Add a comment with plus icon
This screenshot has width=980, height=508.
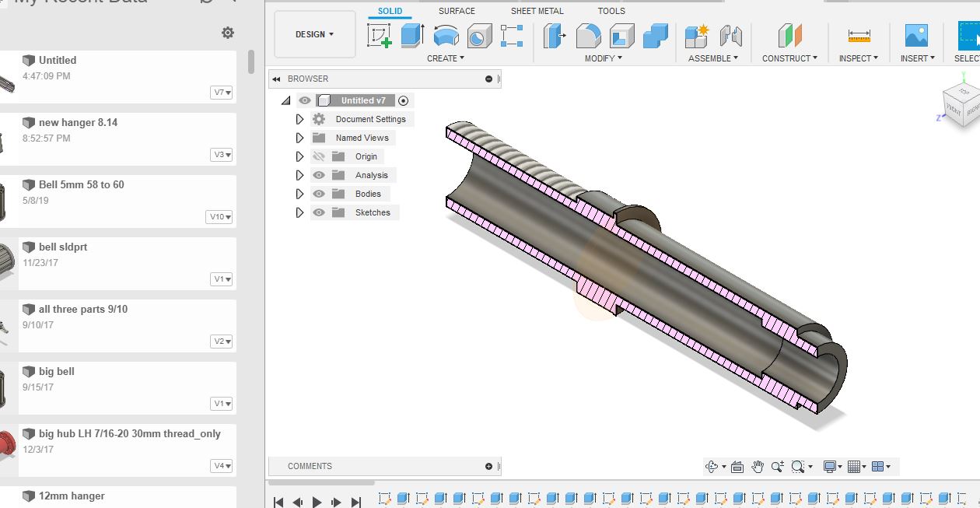(x=488, y=466)
